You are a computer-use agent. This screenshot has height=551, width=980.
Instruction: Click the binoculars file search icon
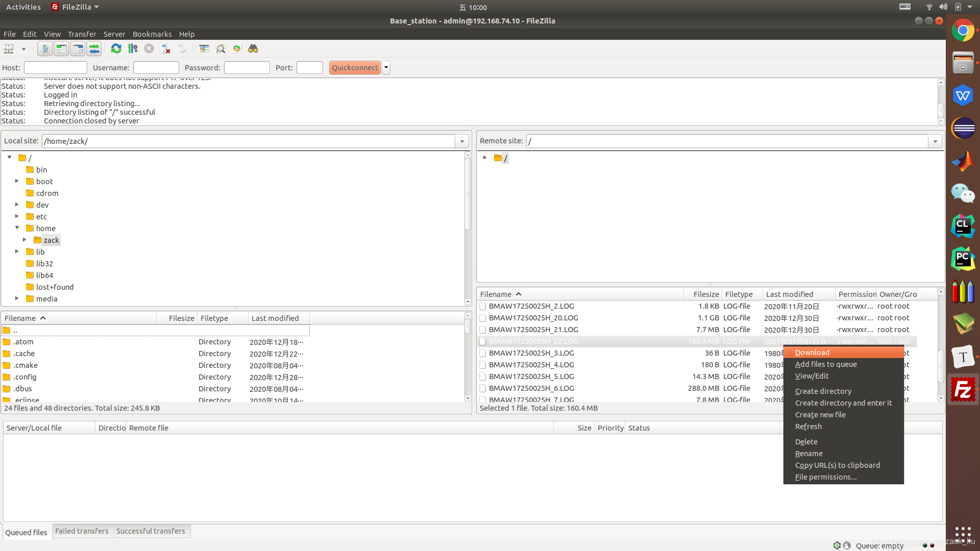pyautogui.click(x=253, y=49)
